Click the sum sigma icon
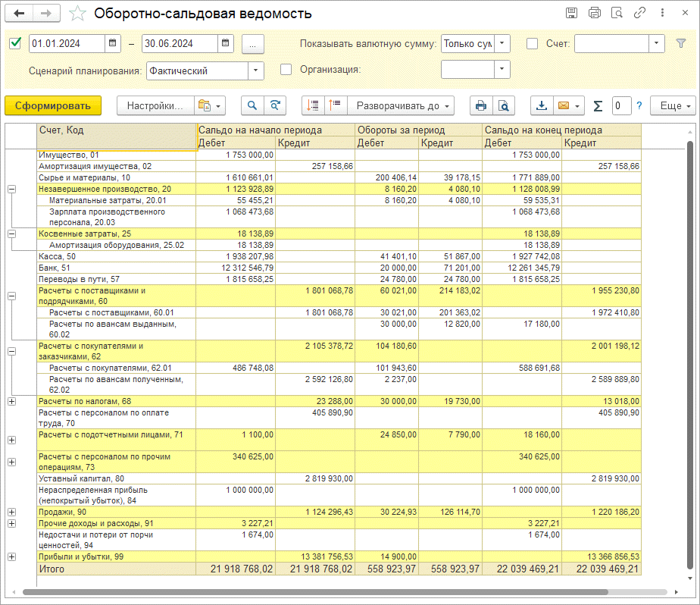This screenshot has height=605, width=700. tap(598, 106)
